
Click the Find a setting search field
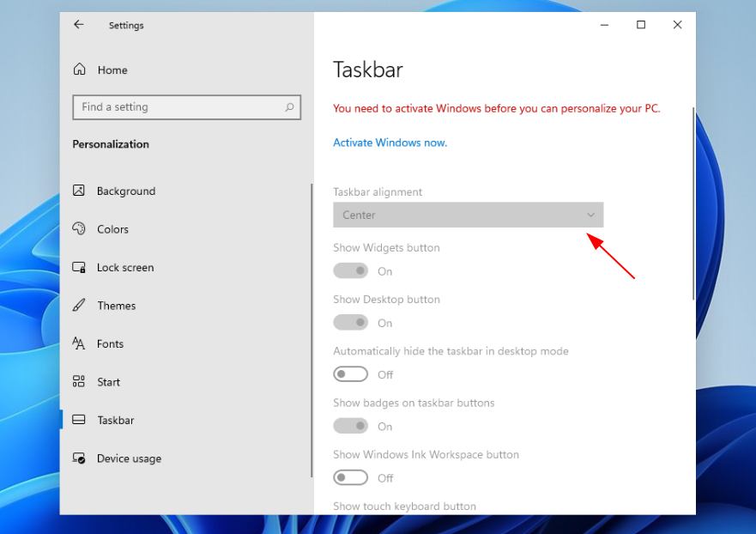click(x=172, y=106)
